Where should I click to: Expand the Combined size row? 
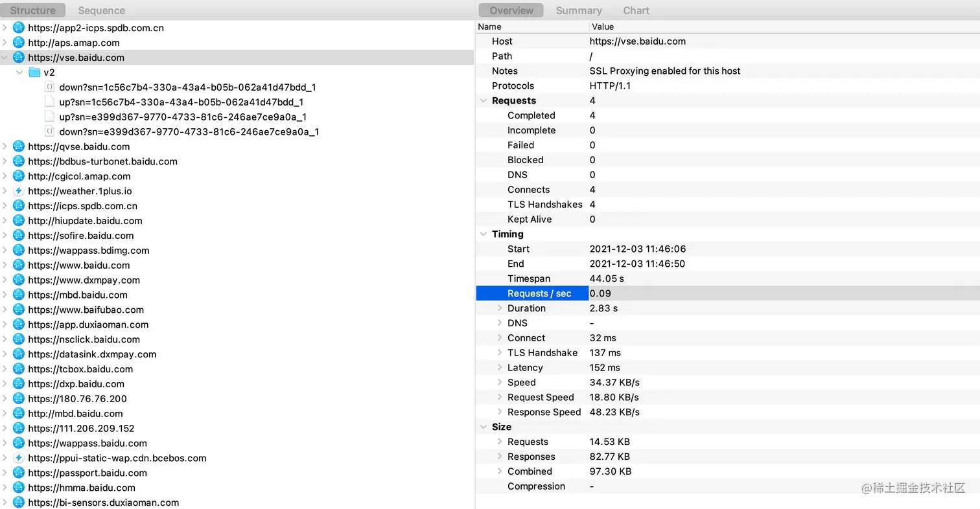[500, 471]
